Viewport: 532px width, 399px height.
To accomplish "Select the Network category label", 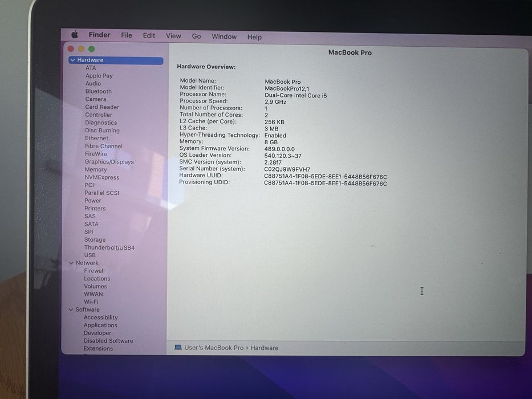I will coord(87,263).
